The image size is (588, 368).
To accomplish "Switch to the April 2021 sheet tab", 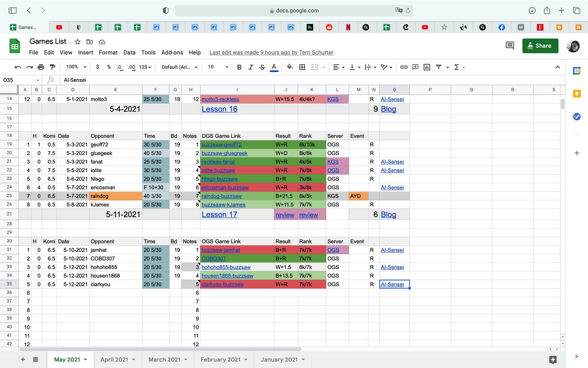I will click(114, 360).
